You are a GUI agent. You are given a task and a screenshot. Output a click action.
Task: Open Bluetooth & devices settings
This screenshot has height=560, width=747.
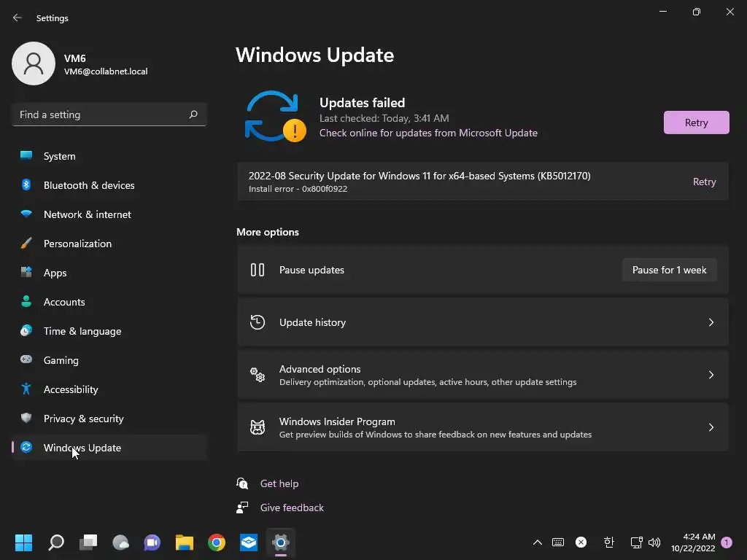(109, 185)
